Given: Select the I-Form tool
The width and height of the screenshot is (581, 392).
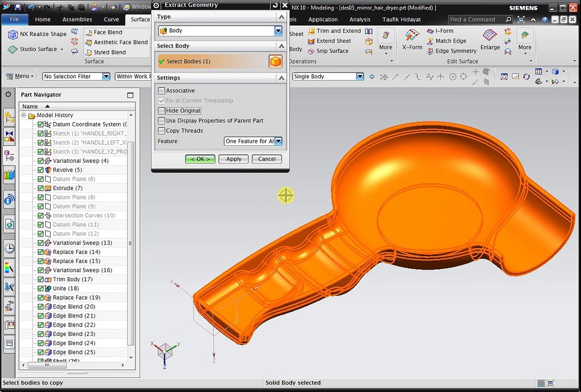Looking at the screenshot, I should click(440, 30).
